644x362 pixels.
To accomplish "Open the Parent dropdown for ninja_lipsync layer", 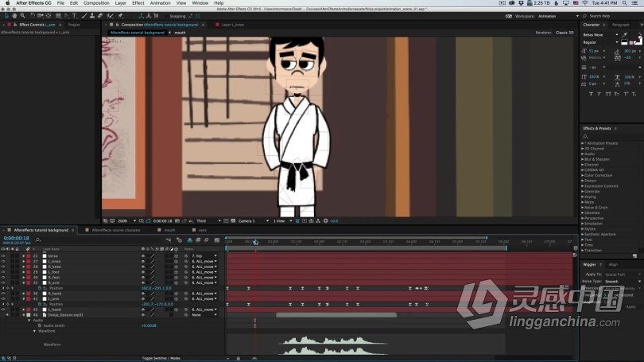I will pos(204,315).
